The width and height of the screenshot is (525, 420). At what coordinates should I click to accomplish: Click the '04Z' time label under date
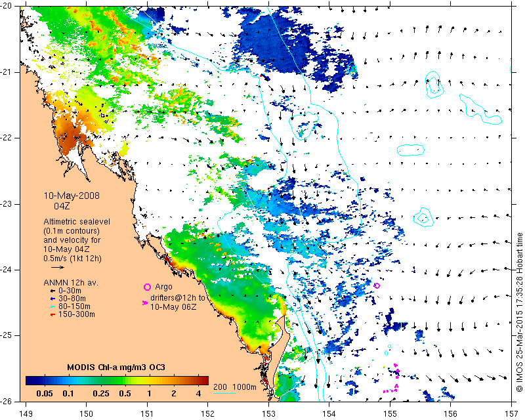click(x=62, y=205)
